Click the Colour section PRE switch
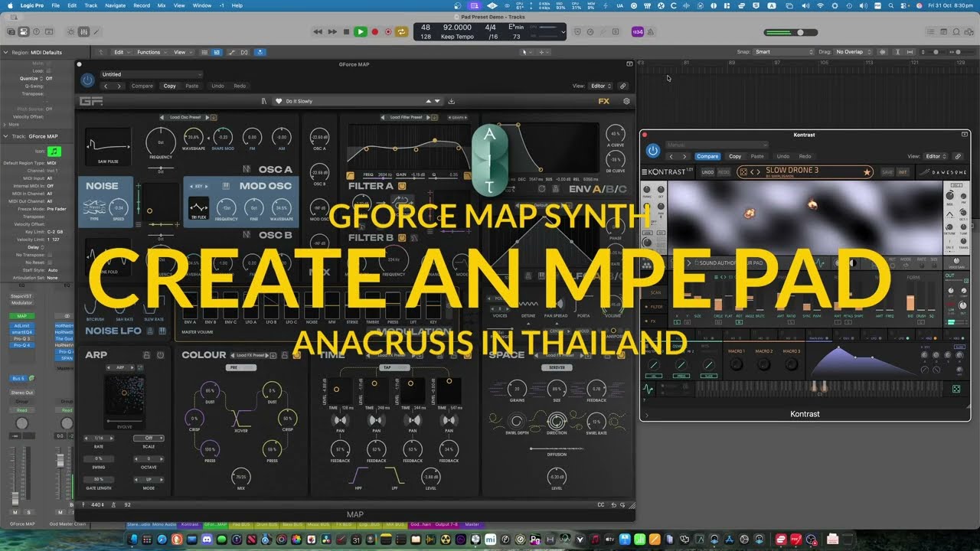This screenshot has width=980, height=551. click(241, 367)
